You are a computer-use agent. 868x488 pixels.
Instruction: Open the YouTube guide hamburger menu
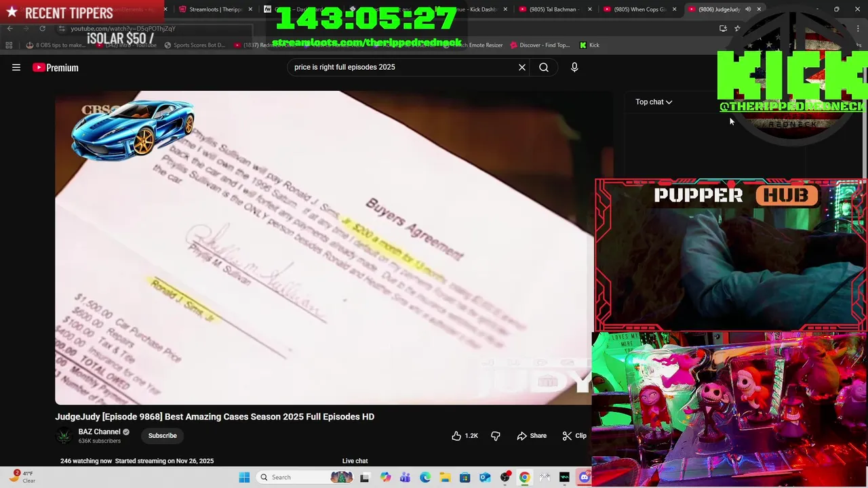pos(16,67)
